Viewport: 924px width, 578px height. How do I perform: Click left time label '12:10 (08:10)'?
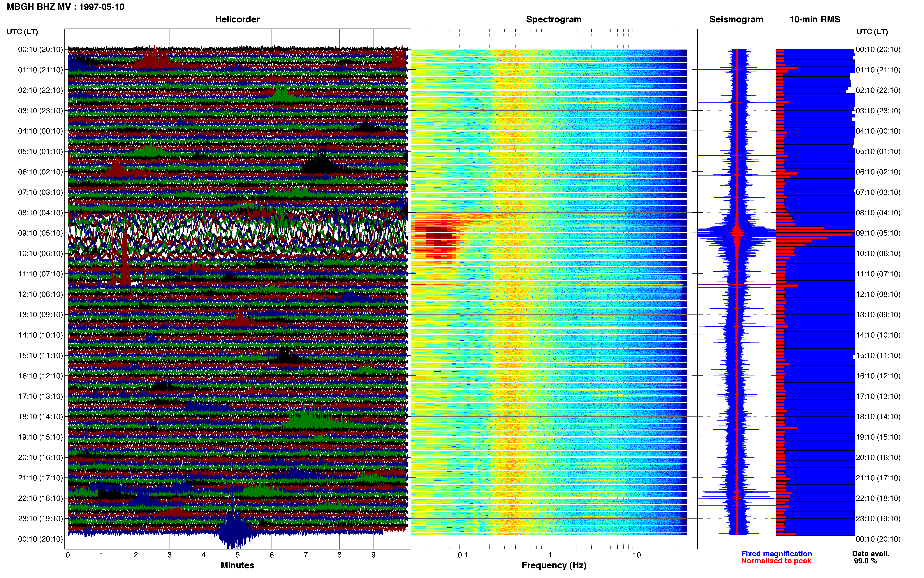coord(41,294)
